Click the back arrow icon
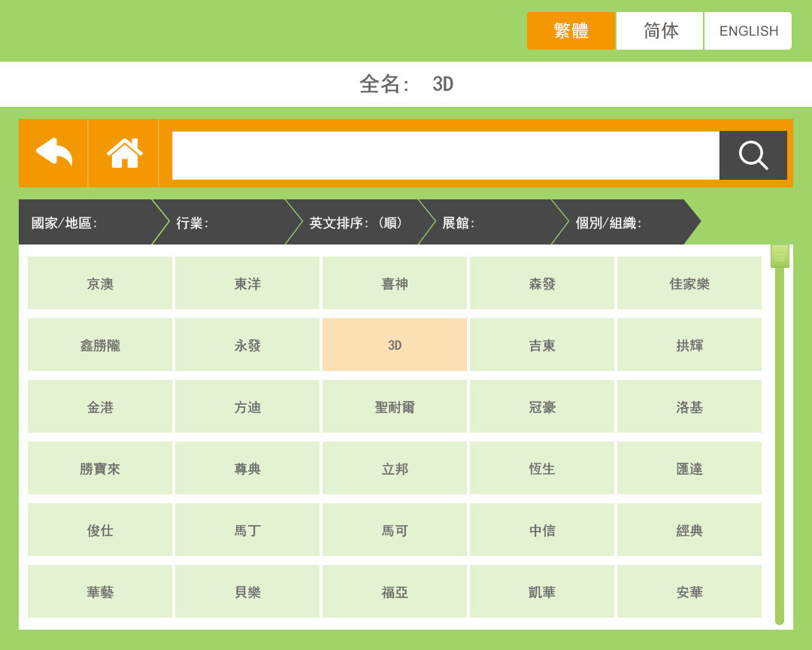The image size is (812, 650). pos(53,153)
